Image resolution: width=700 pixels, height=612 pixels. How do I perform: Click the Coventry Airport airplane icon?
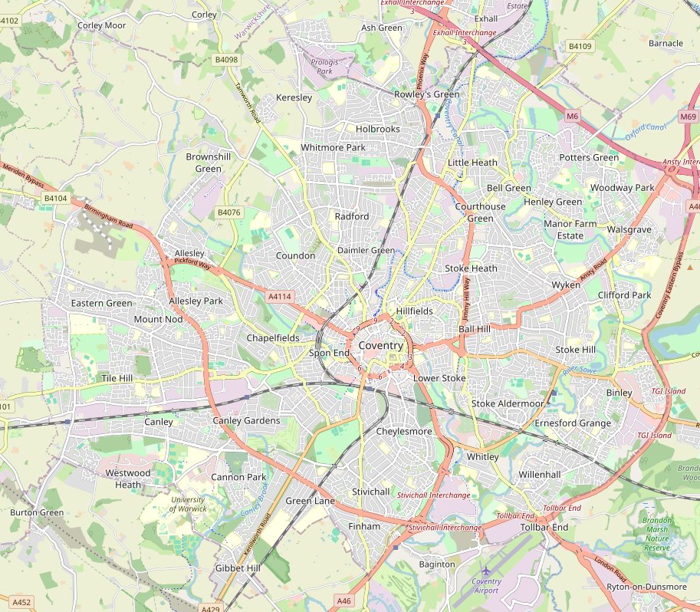click(485, 571)
